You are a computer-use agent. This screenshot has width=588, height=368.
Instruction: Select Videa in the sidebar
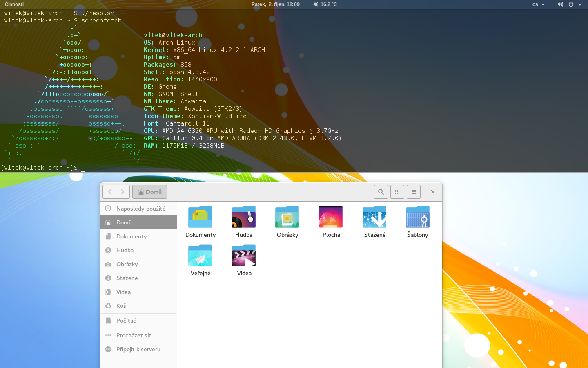pyautogui.click(x=138, y=292)
